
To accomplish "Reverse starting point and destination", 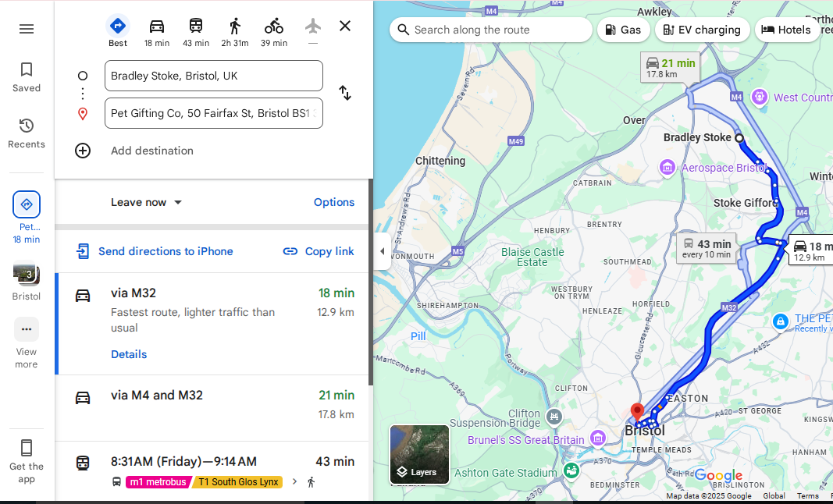I will (x=345, y=93).
